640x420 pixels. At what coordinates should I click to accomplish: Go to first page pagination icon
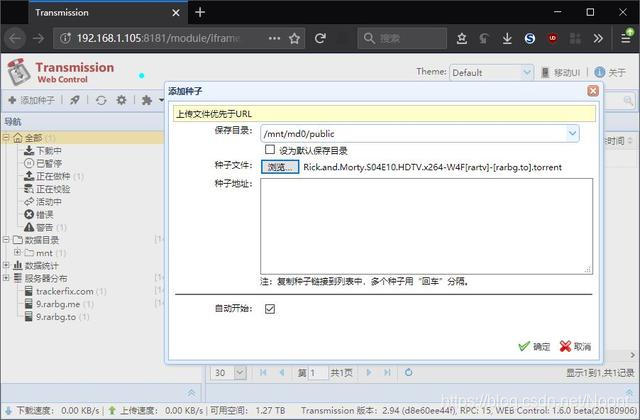(x=263, y=372)
